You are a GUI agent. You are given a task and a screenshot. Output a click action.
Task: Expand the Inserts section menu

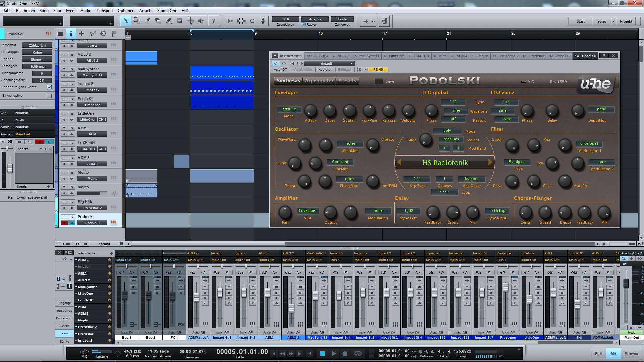pyautogui.click(x=41, y=149)
